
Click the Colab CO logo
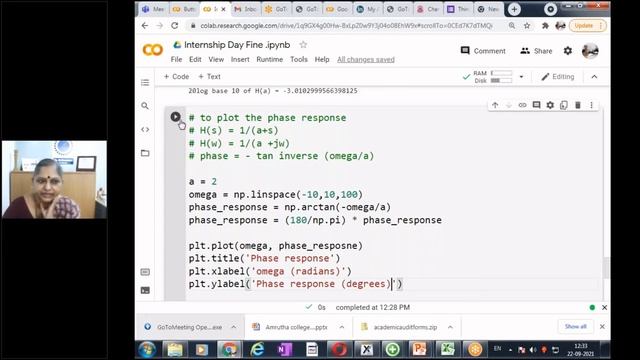153,50
